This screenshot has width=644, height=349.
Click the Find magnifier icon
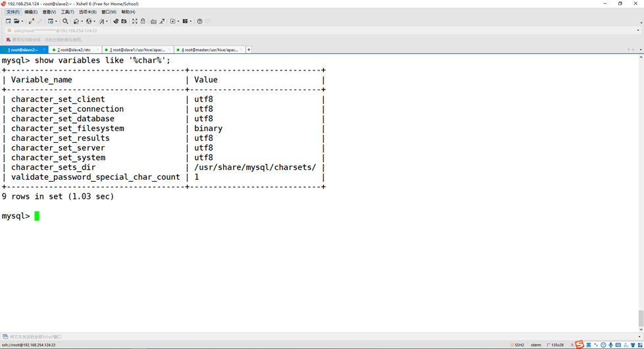65,21
